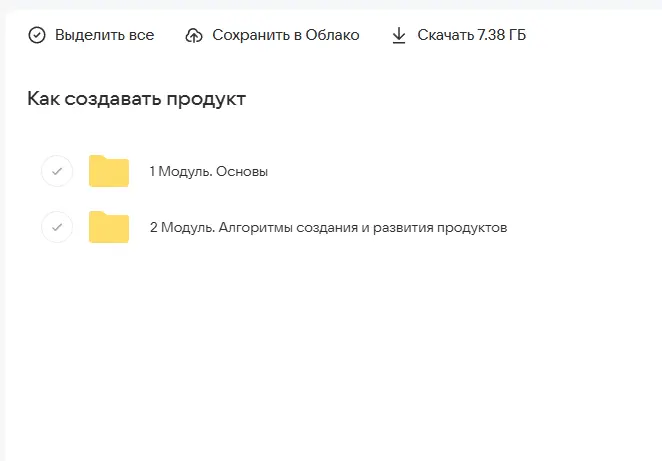Click the word Облако in the toolbar
The height and width of the screenshot is (461, 662).
coord(333,36)
